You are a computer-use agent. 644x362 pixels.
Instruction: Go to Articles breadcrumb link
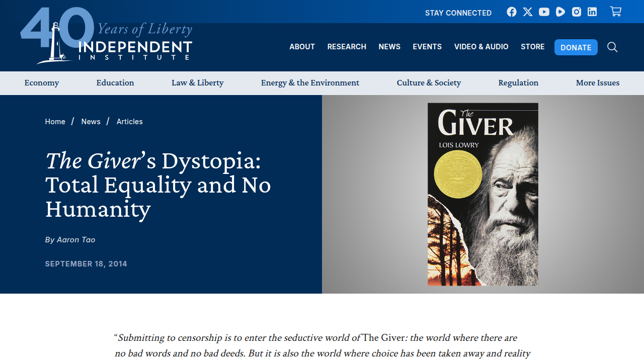[x=130, y=122]
